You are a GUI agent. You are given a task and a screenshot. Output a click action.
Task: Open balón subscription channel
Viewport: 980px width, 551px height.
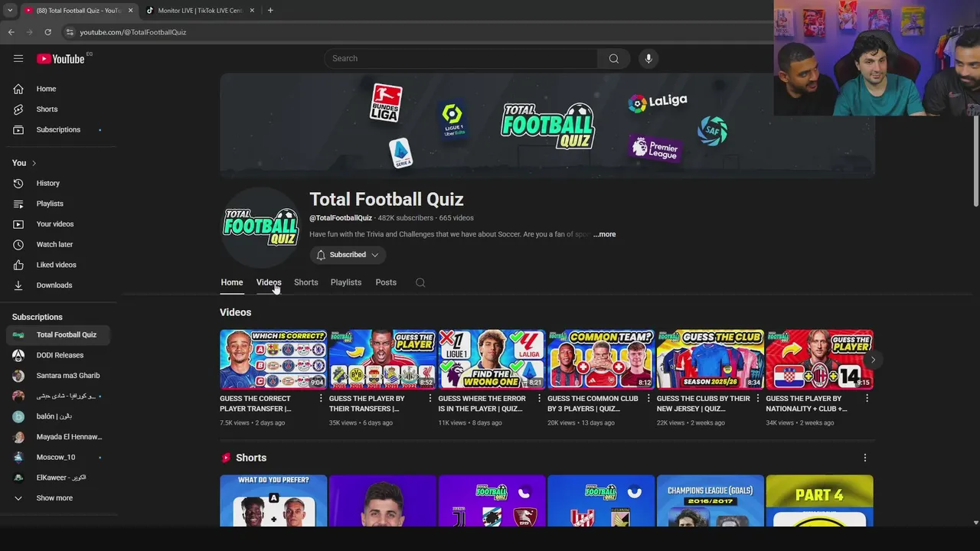point(58,416)
